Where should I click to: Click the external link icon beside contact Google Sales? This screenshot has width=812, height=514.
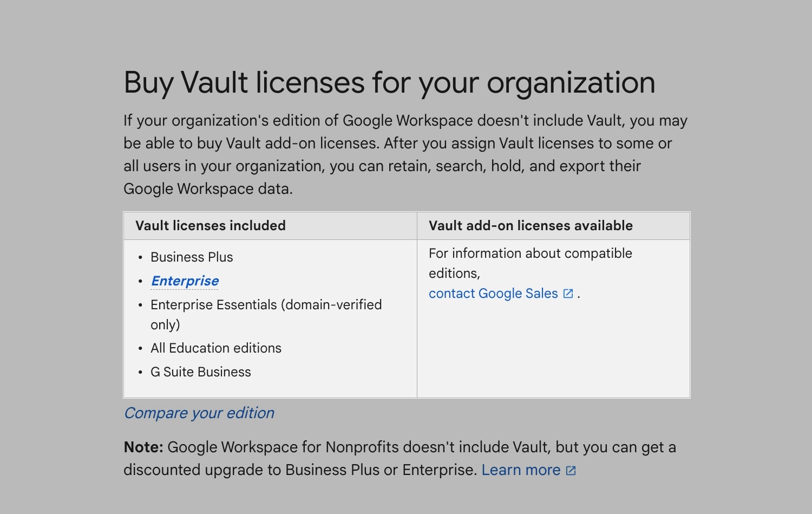pyautogui.click(x=567, y=293)
